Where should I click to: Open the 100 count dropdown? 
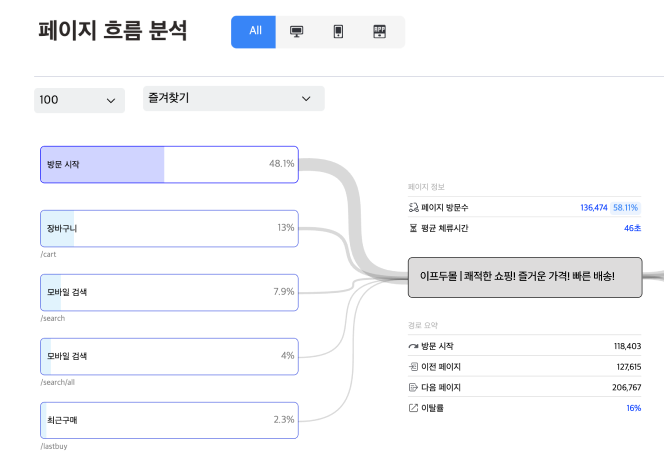pos(79,100)
